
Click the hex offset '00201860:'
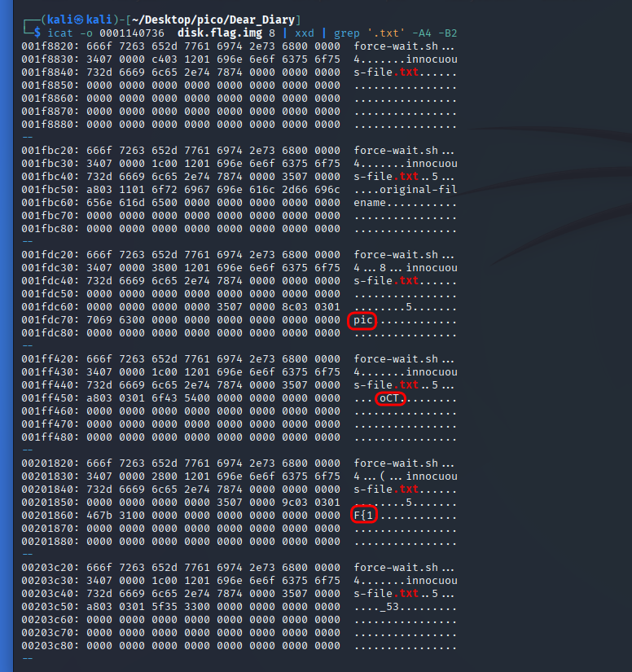[50, 516]
